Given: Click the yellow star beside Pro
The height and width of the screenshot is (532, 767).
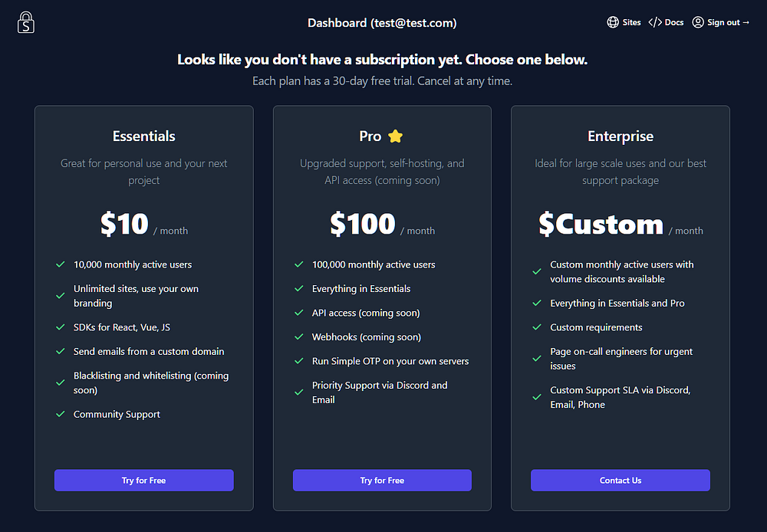Looking at the screenshot, I should coord(395,136).
